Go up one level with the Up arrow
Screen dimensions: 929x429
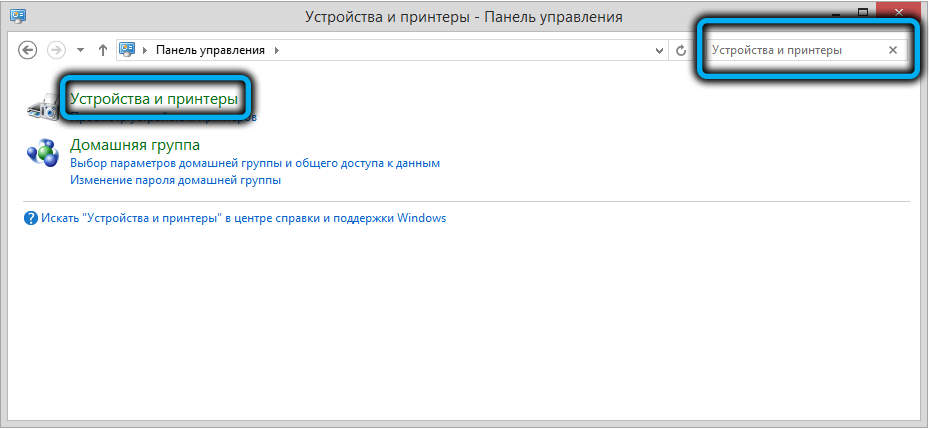[103, 50]
